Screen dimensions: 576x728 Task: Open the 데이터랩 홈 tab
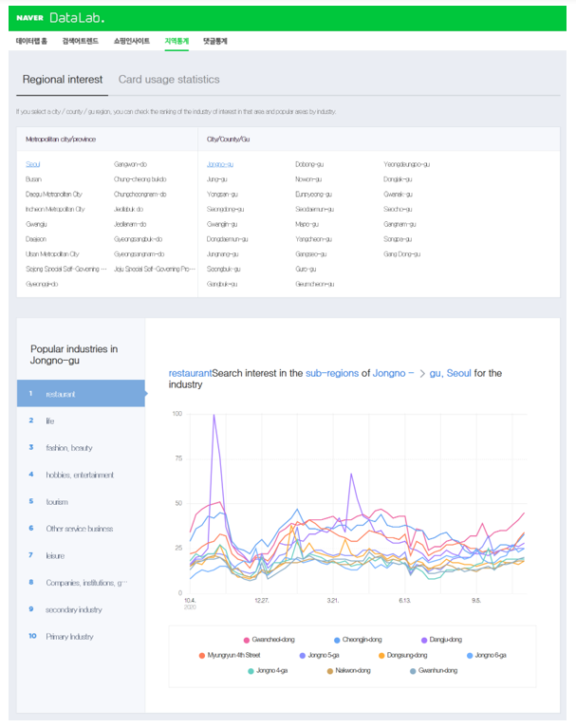31,41
